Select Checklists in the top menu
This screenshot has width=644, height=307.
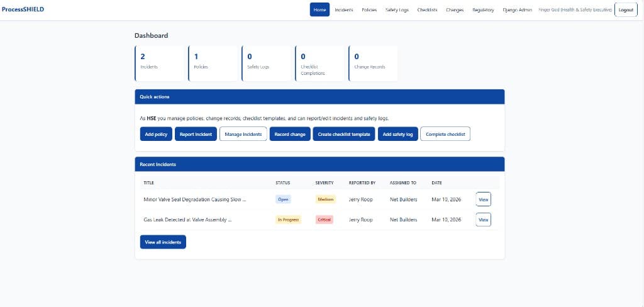427,10
